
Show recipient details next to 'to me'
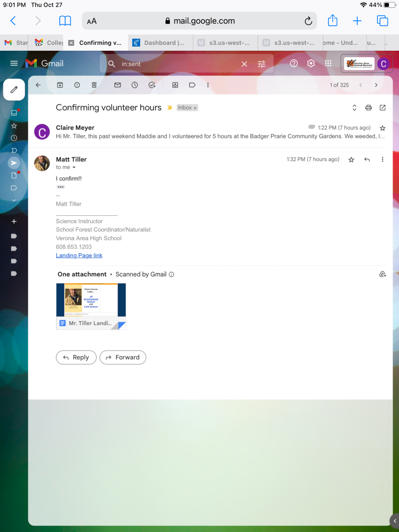tap(74, 167)
